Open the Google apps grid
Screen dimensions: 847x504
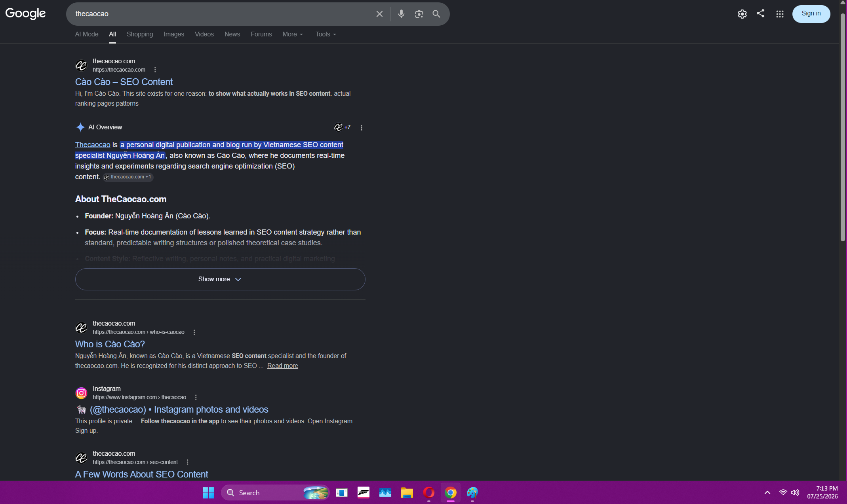tap(780, 14)
